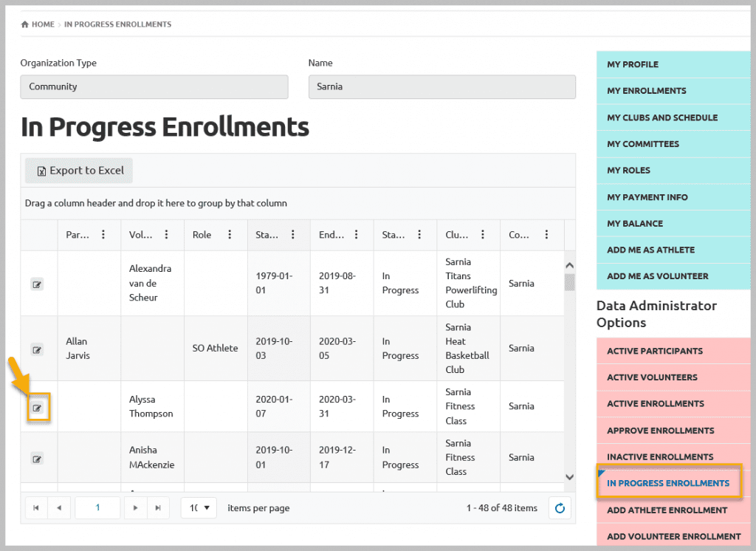
Task: Go to Home breadcrumb link
Action: [42, 24]
